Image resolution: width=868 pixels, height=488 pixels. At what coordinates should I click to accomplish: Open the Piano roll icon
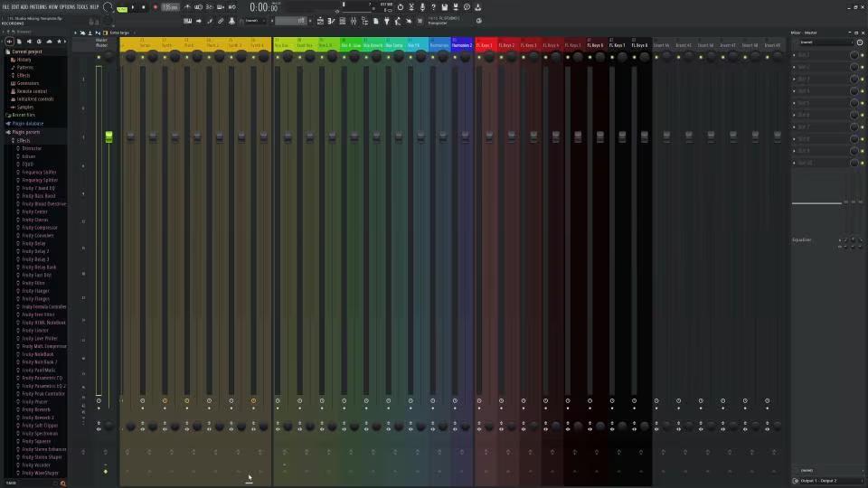point(331,21)
